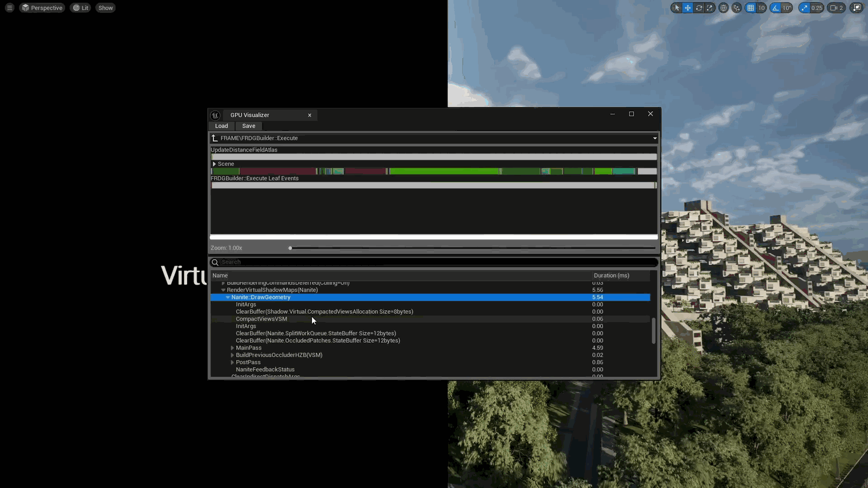The width and height of the screenshot is (868, 488).
Task: Toggle scale snapping
Action: click(805, 8)
